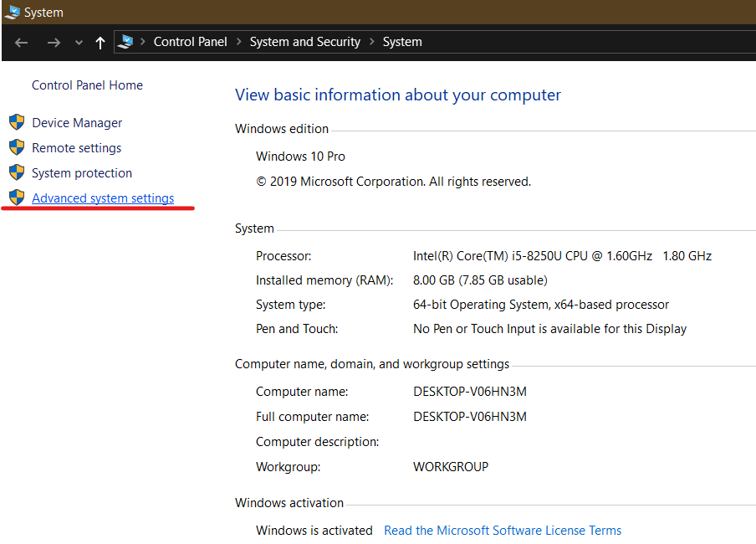Expand chevron after System and Security

tap(372, 42)
